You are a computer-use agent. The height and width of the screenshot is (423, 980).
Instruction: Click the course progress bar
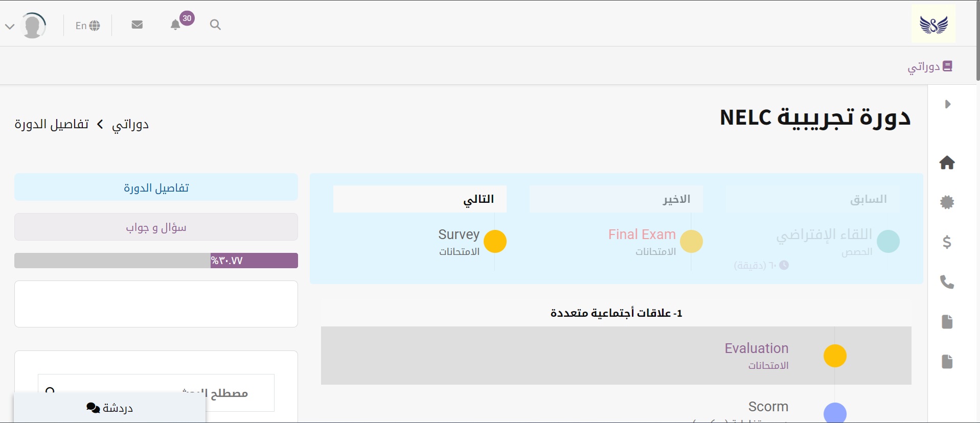[156, 261]
